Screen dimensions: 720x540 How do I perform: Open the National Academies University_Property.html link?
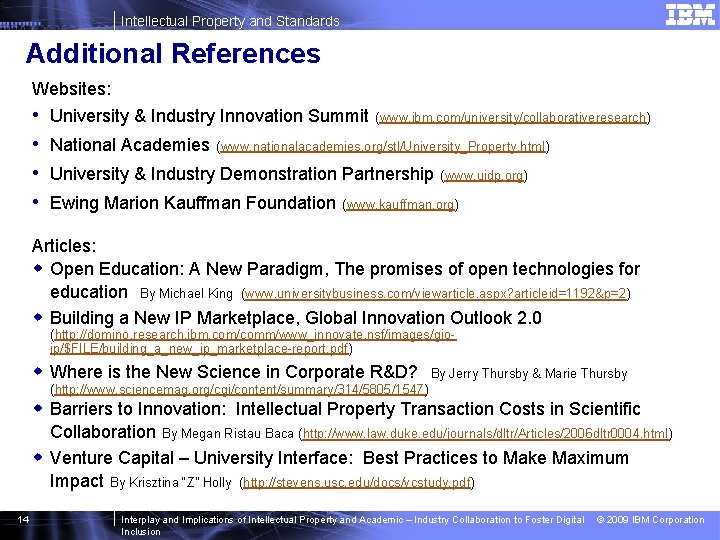click(382, 146)
